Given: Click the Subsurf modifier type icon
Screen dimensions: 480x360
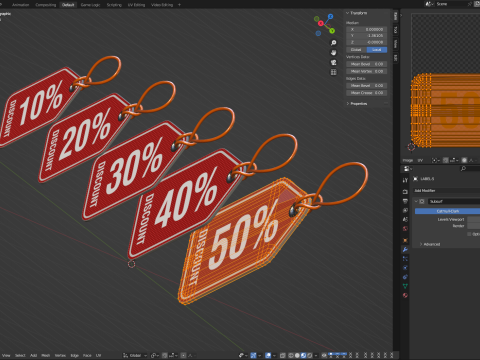Looking at the screenshot, I should point(422,201).
